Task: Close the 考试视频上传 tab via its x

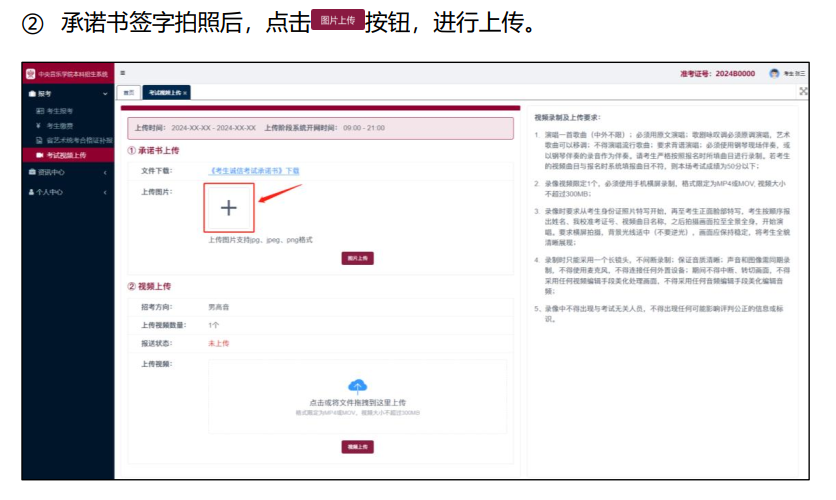Action: pyautogui.click(x=185, y=92)
